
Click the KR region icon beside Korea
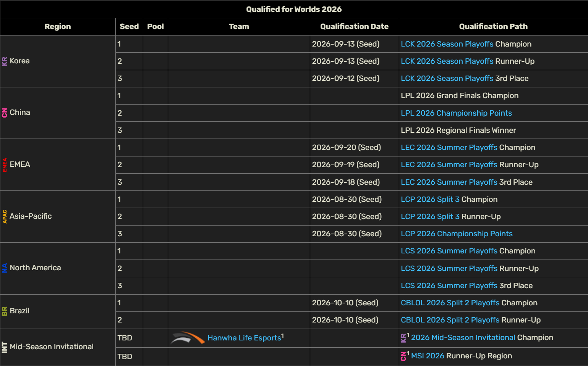[x=5, y=61]
